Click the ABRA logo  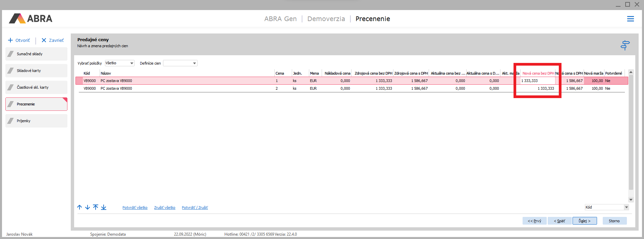tap(31, 19)
